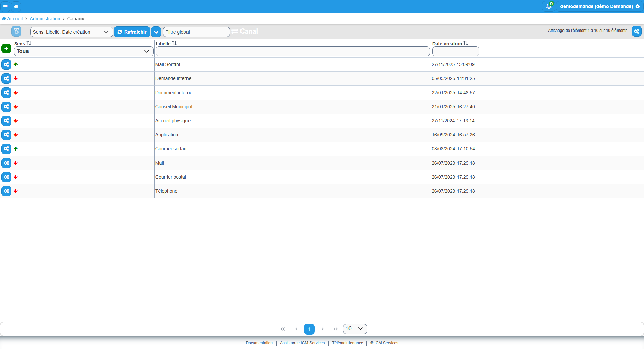Sort by Date création column
The width and height of the screenshot is (644, 362).
[466, 43]
